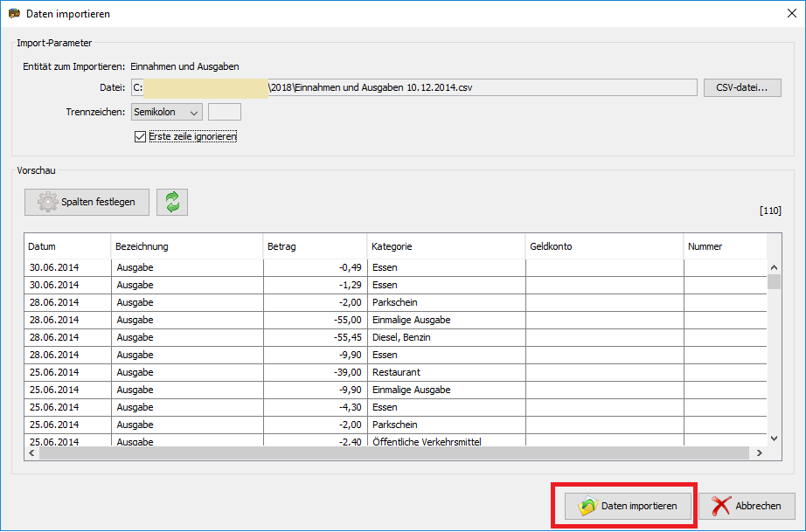Browse for a file via CSV-datei button
This screenshot has width=806, height=532.
[x=741, y=87]
